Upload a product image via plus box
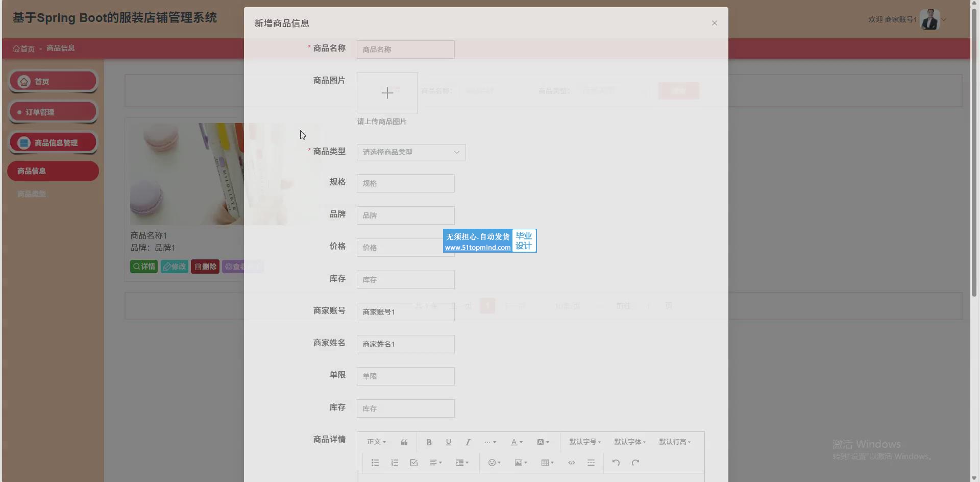Screen dimensions: 980x482 tap(387, 93)
